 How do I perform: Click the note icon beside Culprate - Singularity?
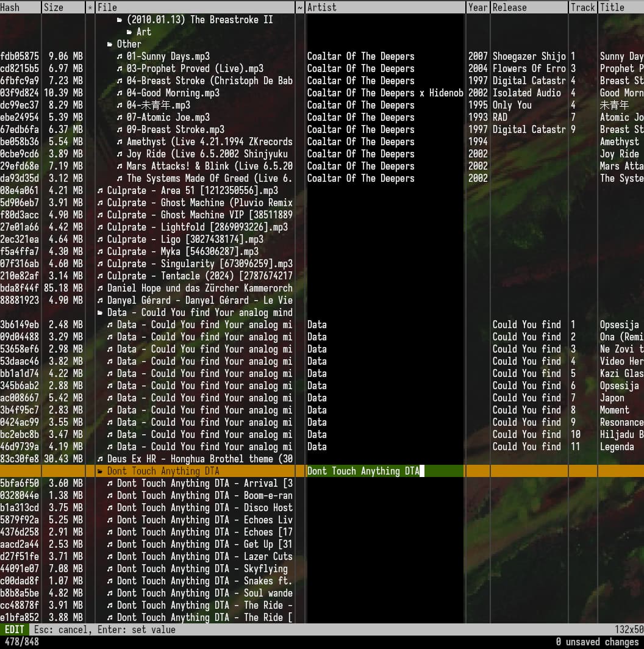coord(100,264)
